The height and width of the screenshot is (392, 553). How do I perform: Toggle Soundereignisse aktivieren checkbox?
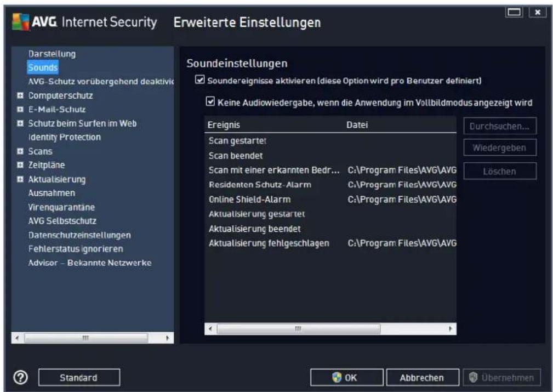coord(199,79)
